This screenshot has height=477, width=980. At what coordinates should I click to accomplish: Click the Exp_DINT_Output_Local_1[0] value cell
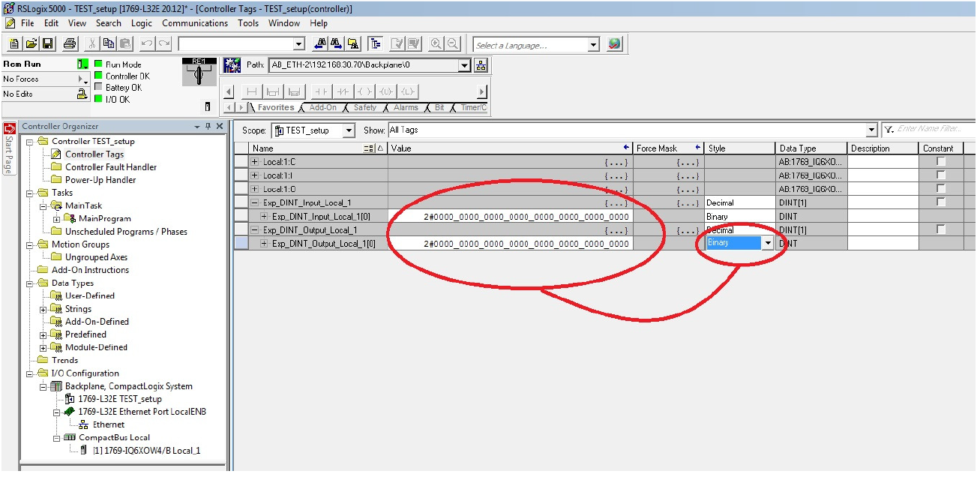point(510,244)
